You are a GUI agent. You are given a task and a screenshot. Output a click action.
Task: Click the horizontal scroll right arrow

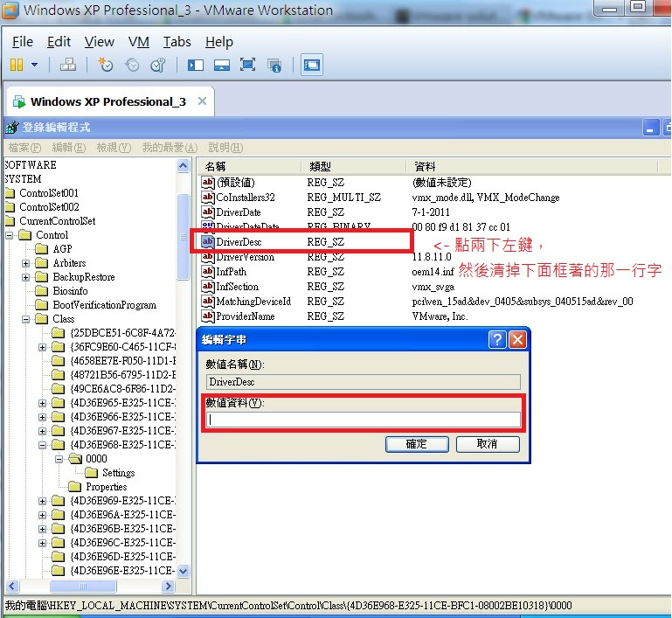(168, 586)
